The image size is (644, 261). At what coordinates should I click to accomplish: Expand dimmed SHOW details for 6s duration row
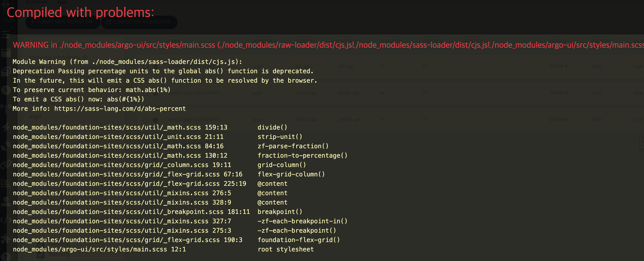pyautogui.click(x=558, y=93)
